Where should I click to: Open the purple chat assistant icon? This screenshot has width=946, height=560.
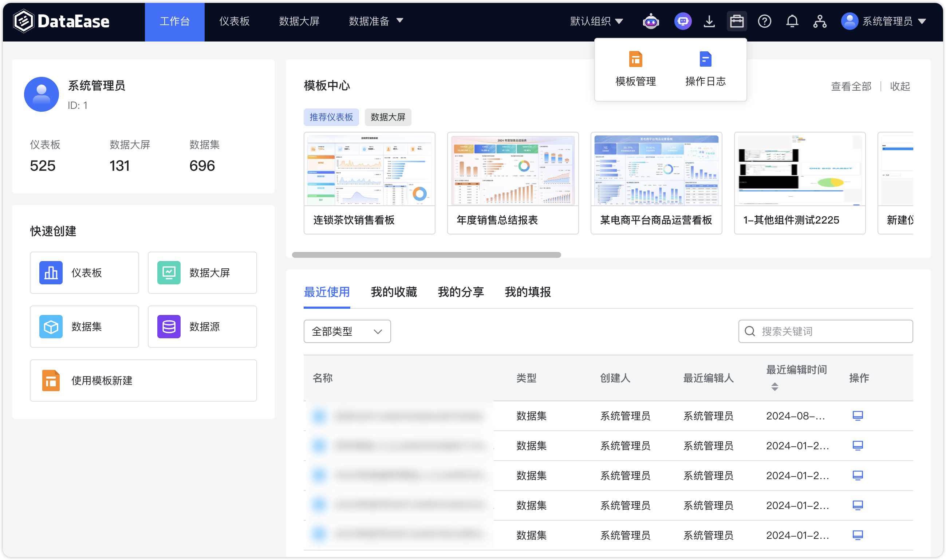coord(683,21)
